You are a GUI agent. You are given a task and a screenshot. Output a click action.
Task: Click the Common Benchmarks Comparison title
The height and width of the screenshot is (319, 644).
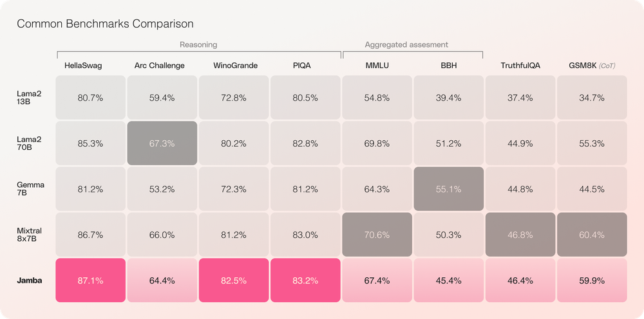point(105,24)
